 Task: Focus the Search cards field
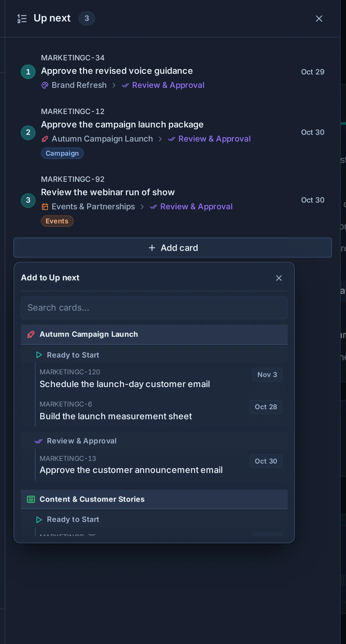tap(154, 308)
